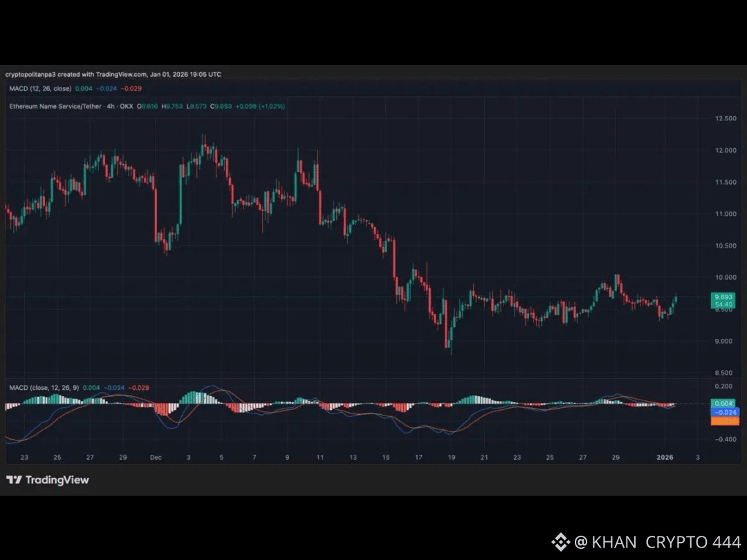Click the green 0.004 tag on MACD axis
This screenshot has height=560, width=747.
(724, 403)
